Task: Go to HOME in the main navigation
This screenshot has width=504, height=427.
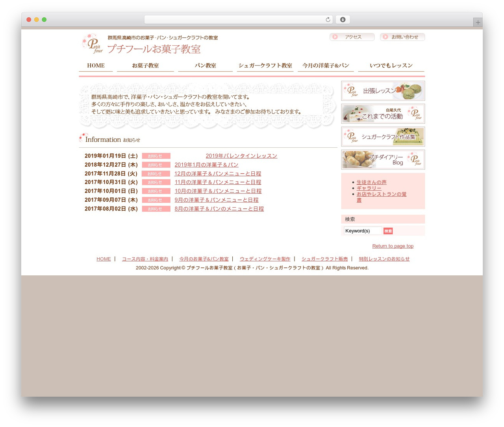Action: pyautogui.click(x=96, y=66)
